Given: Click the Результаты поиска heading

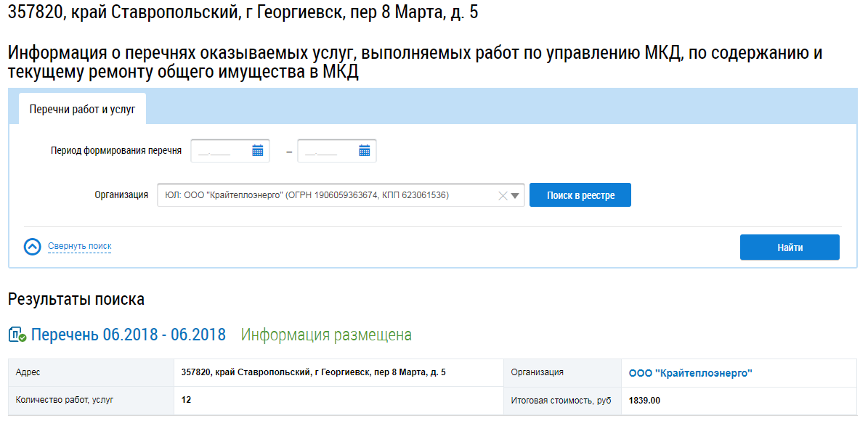Looking at the screenshot, I should point(76,299).
